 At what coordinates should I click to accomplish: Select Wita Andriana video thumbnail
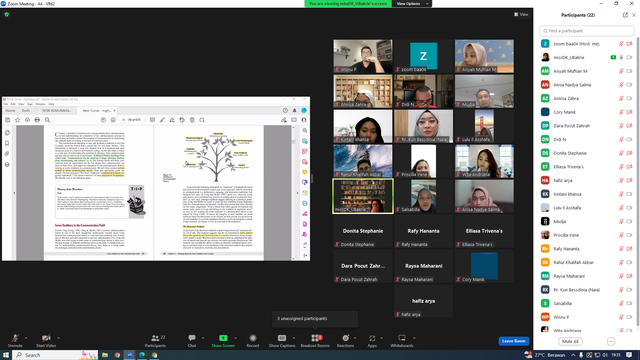(x=484, y=161)
